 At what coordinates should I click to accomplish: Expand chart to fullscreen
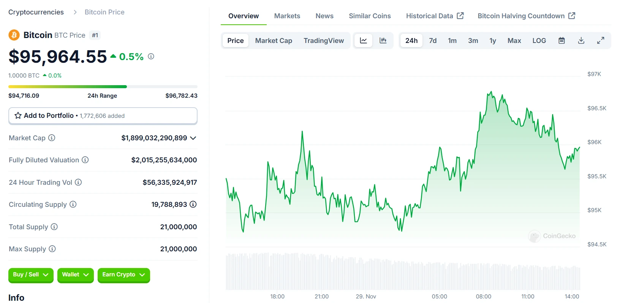[600, 40]
